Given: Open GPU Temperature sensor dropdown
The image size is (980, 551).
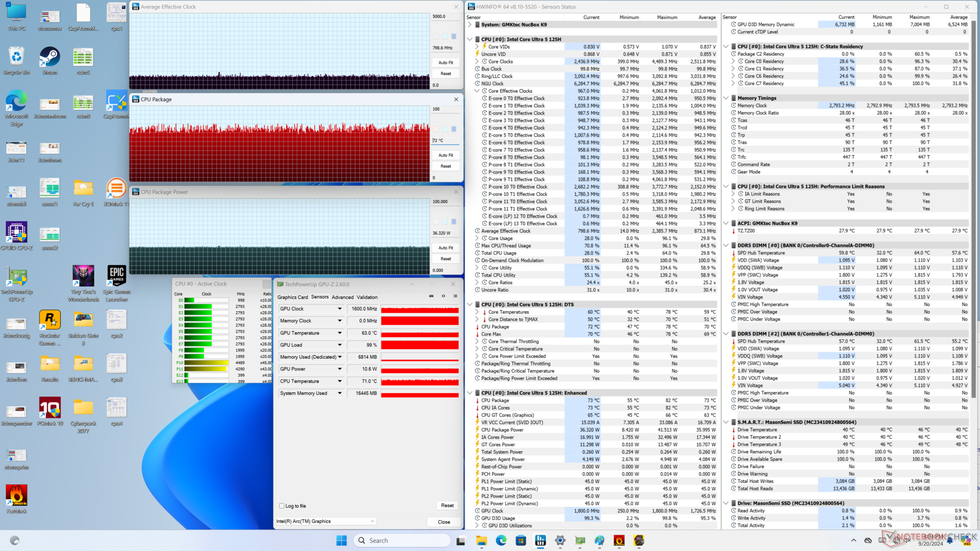Looking at the screenshot, I should [x=339, y=333].
